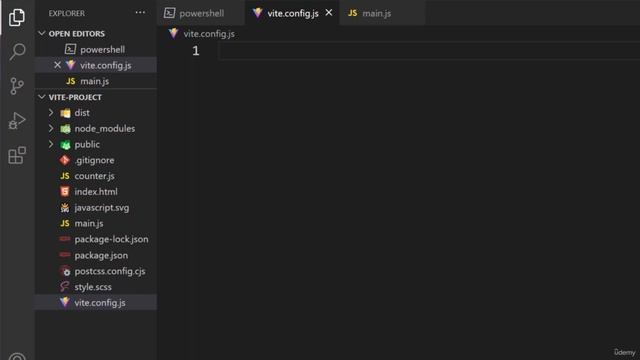This screenshot has height=360, width=640.
Task: Click line number 1 in the gutter
Action: pyautogui.click(x=196, y=51)
